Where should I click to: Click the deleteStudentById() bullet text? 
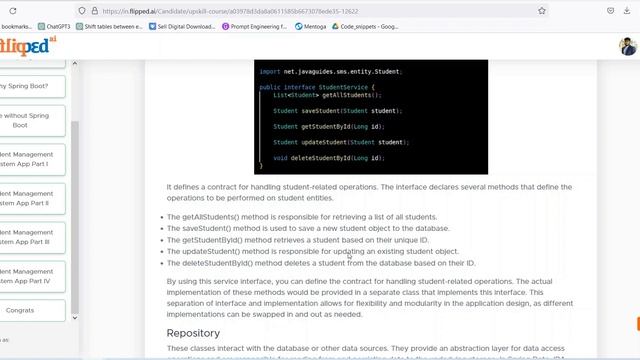click(321, 263)
